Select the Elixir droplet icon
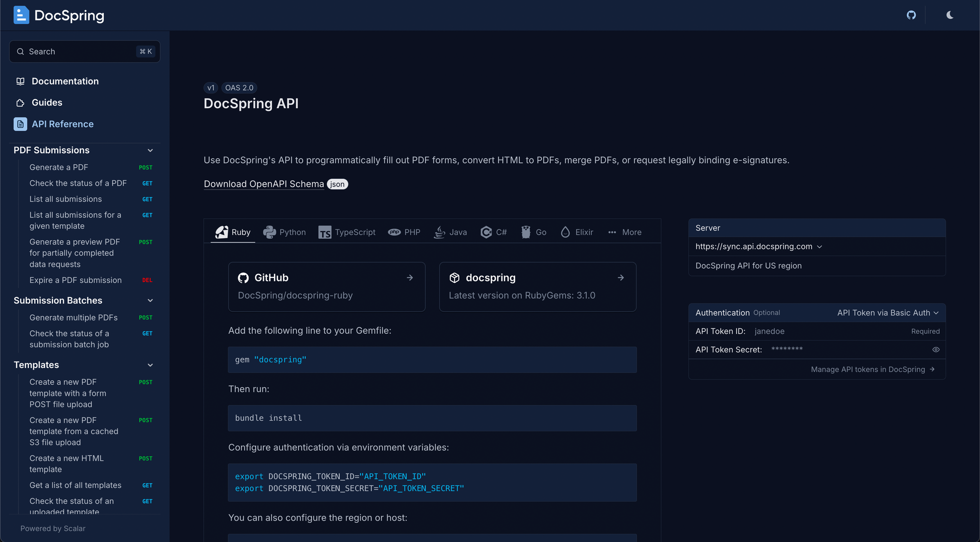This screenshot has width=980, height=542. click(565, 232)
